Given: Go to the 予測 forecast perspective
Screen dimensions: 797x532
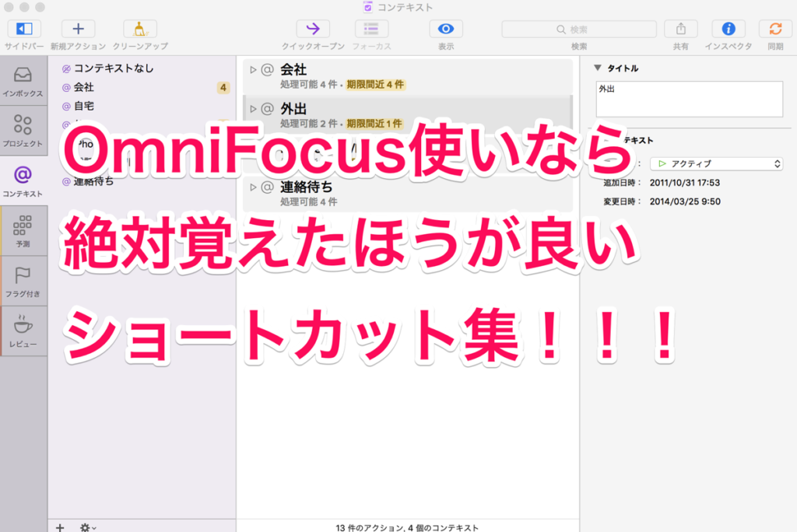Looking at the screenshot, I should point(23,231).
